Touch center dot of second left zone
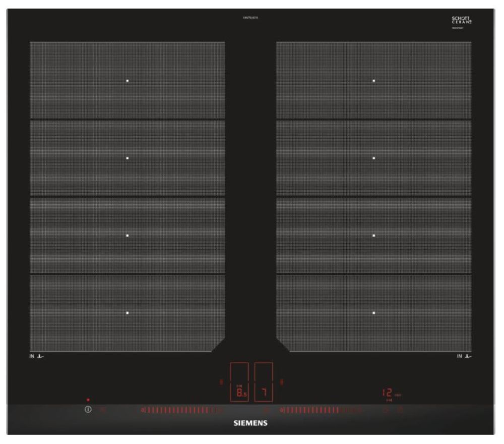Image resolution: width=504 pixels, height=444 pixels. coord(128,158)
